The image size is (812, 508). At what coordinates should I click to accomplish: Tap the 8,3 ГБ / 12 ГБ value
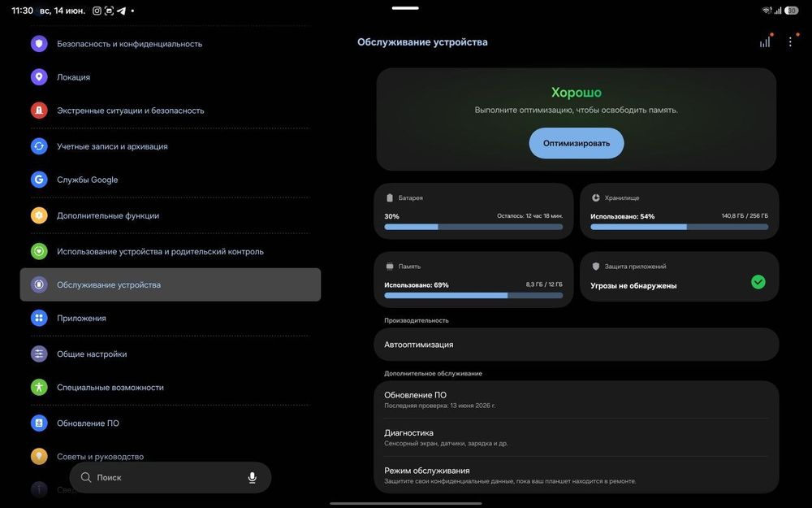(544, 284)
